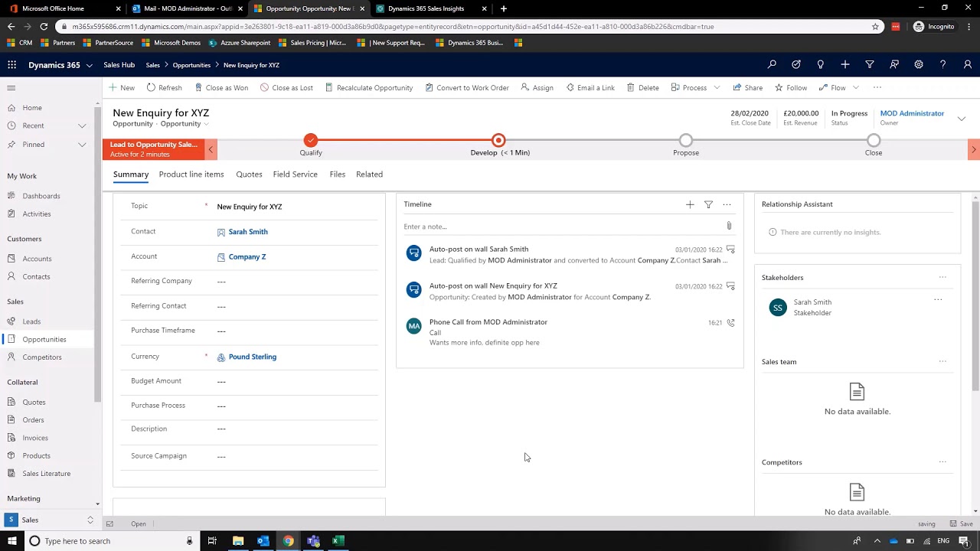980x551 pixels.
Task: Click Convert to Work Order command
Action: pos(467,87)
